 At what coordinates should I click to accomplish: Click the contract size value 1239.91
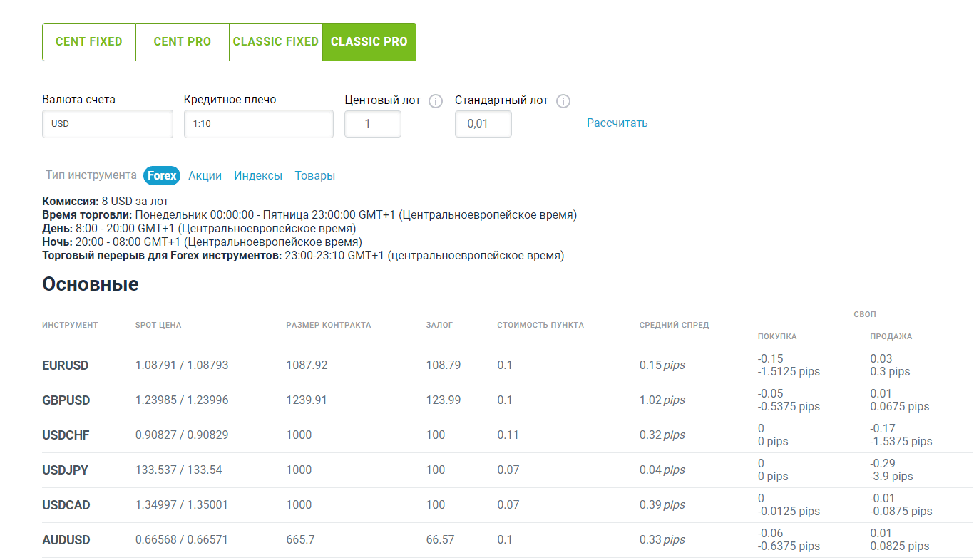[307, 400]
